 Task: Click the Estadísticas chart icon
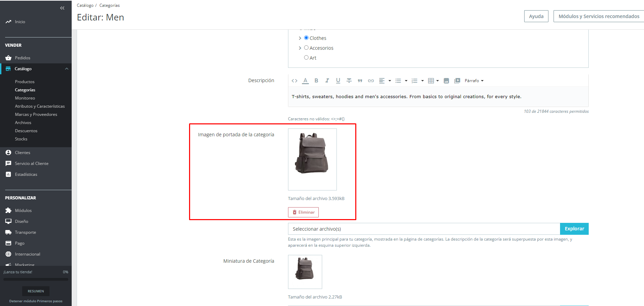click(x=9, y=174)
